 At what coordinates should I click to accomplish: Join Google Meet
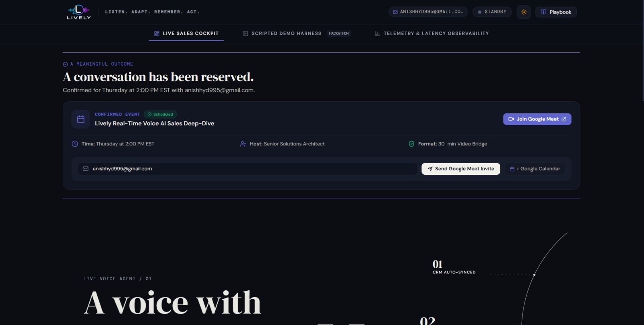pos(537,119)
